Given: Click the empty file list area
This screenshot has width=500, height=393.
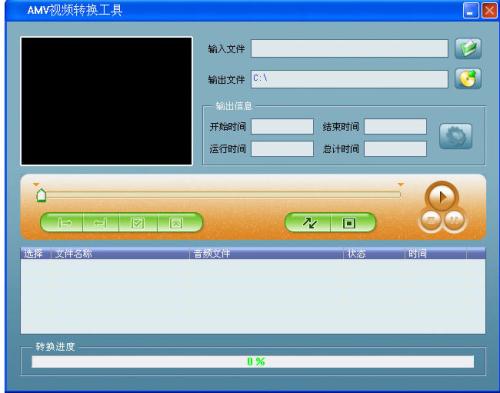Looking at the screenshot, I should point(253,296).
